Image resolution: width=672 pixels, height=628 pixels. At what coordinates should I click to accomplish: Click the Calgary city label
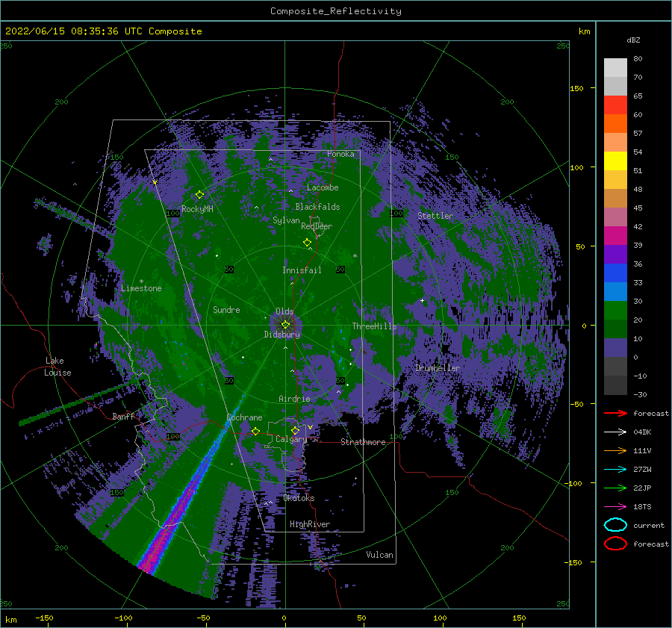pos(291,439)
